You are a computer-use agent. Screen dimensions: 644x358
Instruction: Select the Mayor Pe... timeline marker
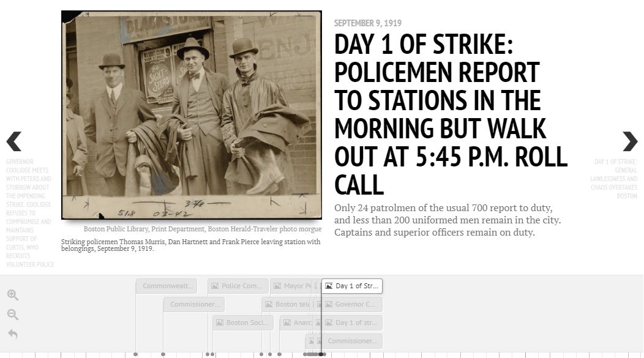point(291,286)
